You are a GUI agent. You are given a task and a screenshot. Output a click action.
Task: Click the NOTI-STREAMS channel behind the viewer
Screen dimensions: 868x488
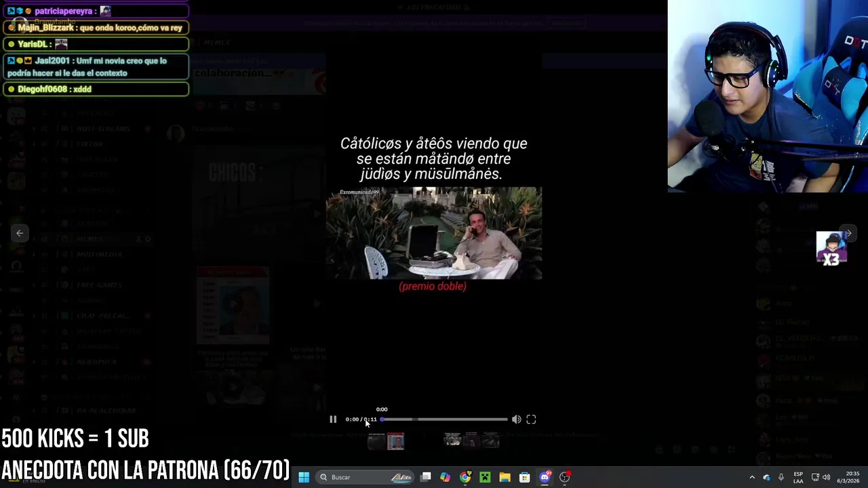103,129
